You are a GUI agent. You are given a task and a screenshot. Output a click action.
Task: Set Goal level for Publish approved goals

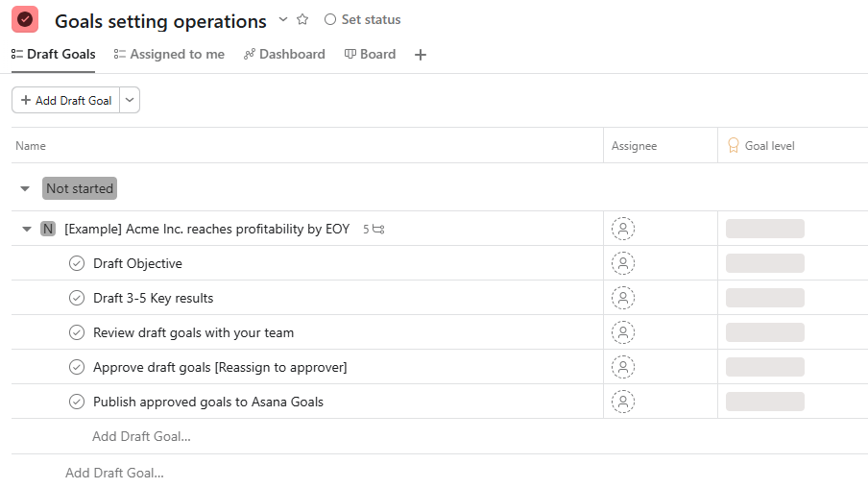pyautogui.click(x=765, y=402)
